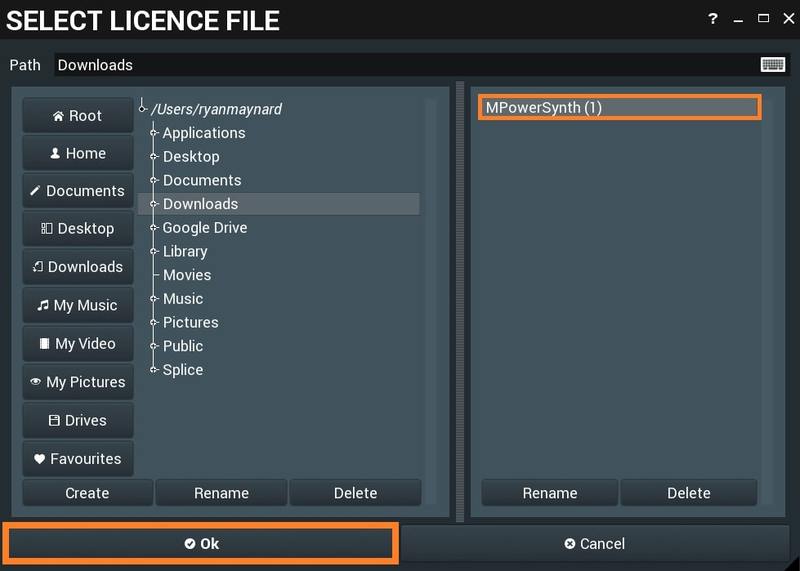The width and height of the screenshot is (800, 571).
Task: Click Create under the folder tree
Action: 87,493
